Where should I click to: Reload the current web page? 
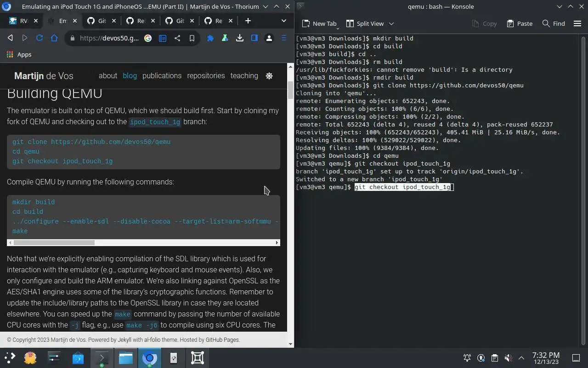point(40,38)
